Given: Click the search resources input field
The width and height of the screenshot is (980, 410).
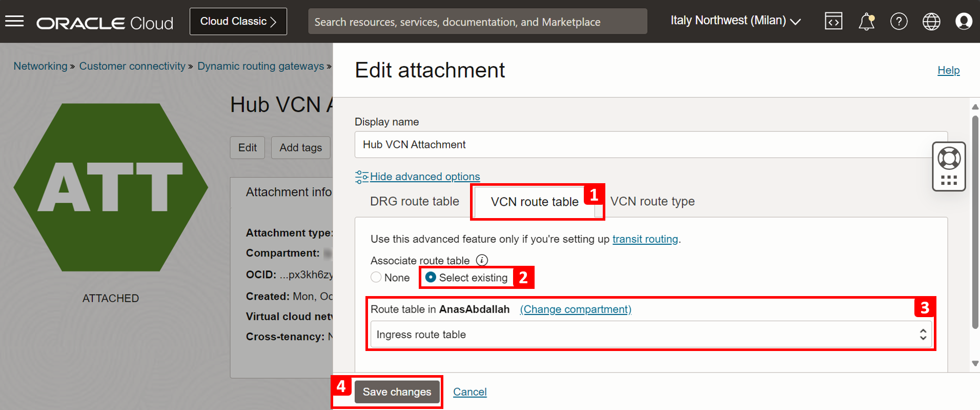Looking at the screenshot, I should pos(478,22).
